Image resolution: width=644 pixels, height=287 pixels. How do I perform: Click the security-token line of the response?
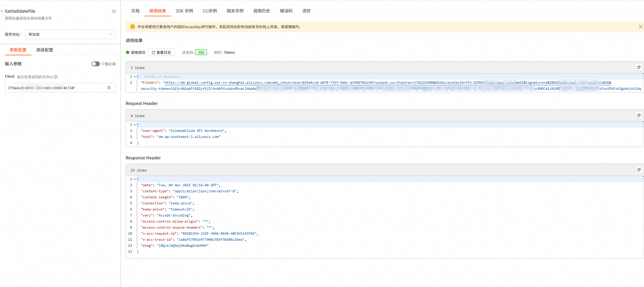click(391, 89)
